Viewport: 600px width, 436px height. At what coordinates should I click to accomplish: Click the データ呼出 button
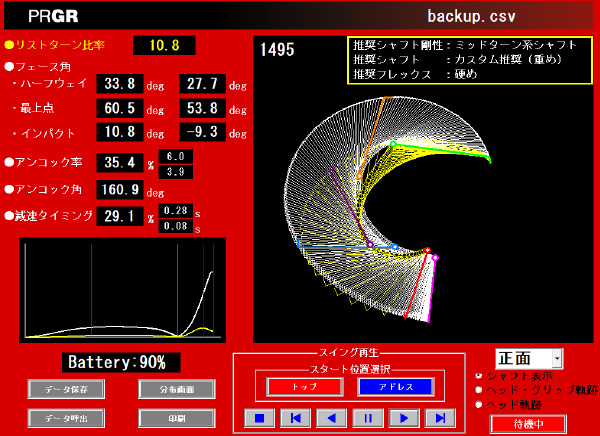coord(65,418)
